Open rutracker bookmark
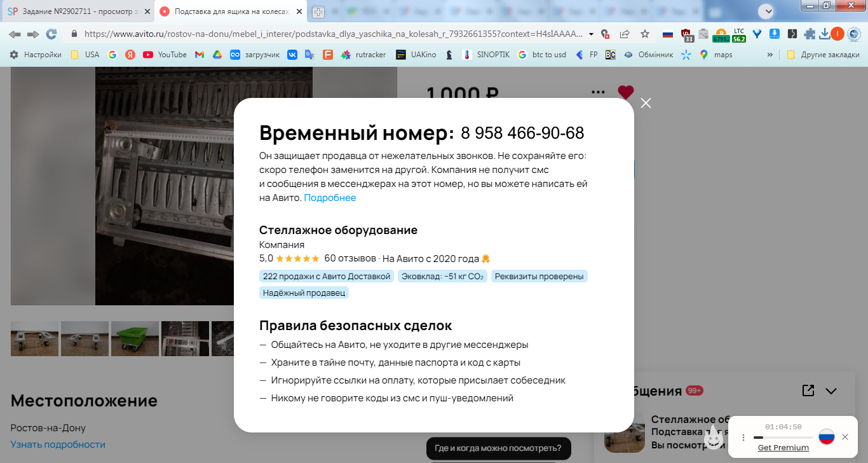 [363, 55]
